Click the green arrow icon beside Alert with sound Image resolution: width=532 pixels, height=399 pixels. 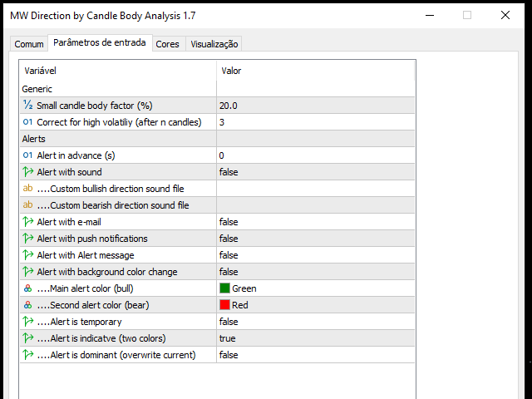27,172
